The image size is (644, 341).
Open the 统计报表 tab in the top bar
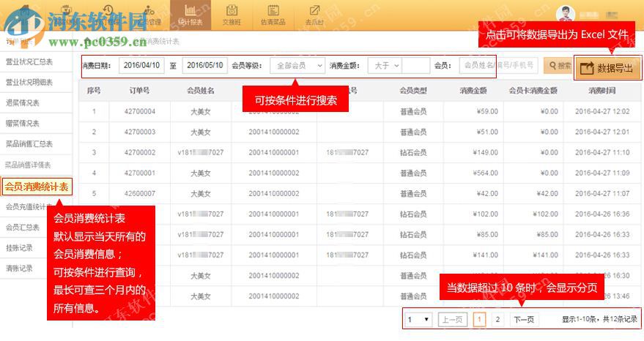point(190,15)
